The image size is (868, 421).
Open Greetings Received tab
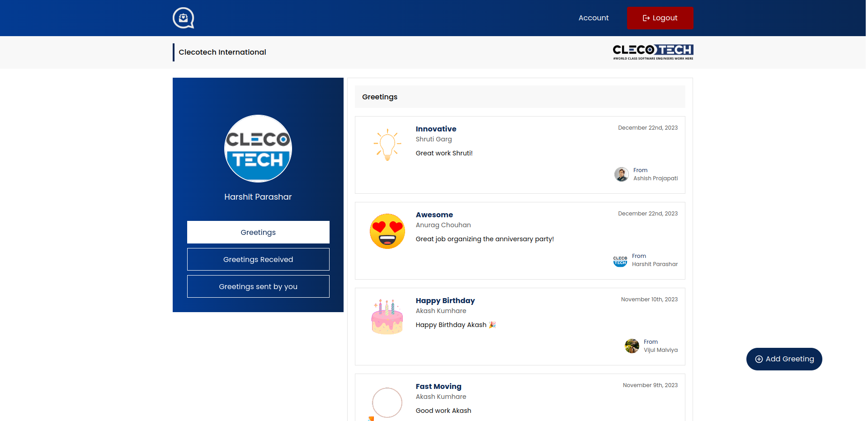pyautogui.click(x=258, y=259)
